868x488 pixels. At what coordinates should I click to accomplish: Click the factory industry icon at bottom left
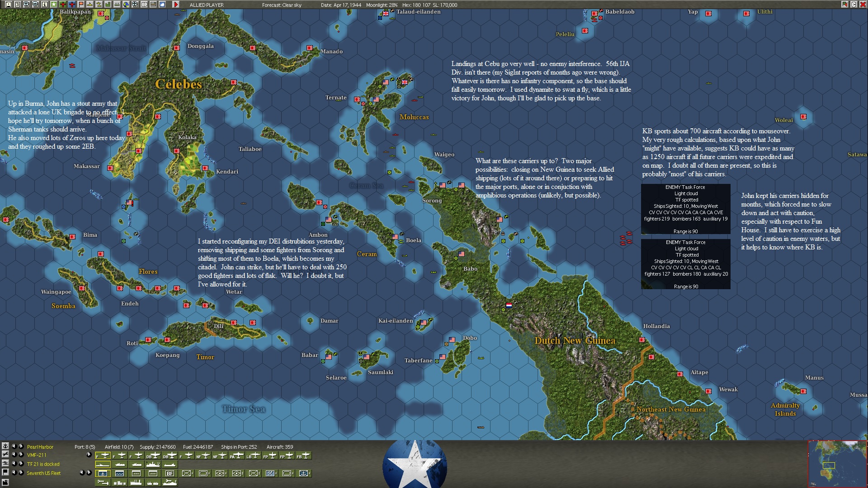(5, 483)
